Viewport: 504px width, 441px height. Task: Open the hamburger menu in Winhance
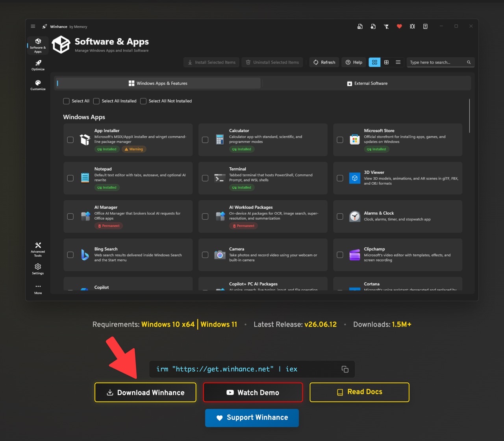click(x=33, y=26)
